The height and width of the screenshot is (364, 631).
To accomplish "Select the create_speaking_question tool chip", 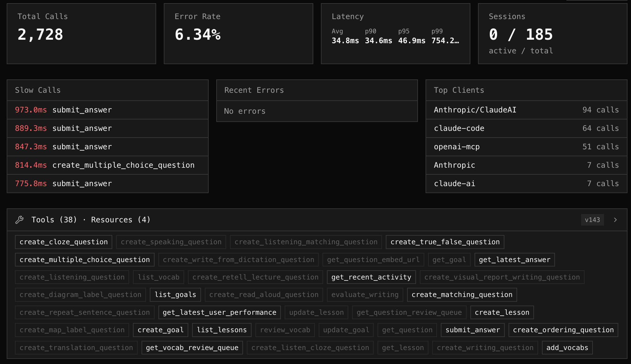I will [171, 242].
